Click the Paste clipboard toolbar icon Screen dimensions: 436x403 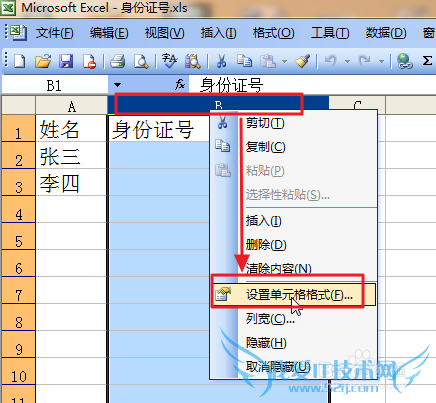(268, 61)
